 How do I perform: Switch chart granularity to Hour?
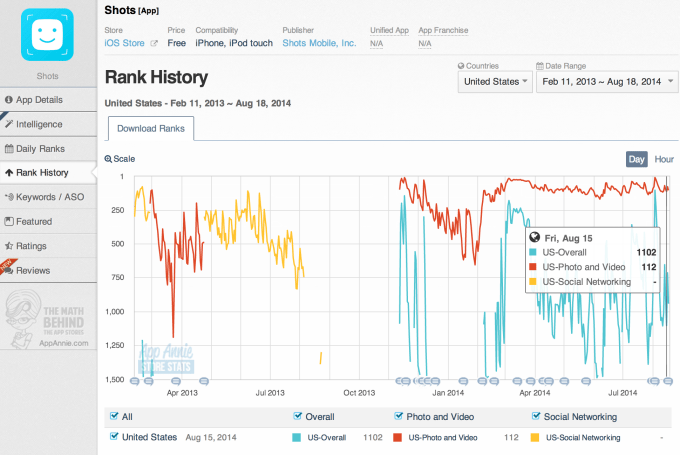click(664, 159)
